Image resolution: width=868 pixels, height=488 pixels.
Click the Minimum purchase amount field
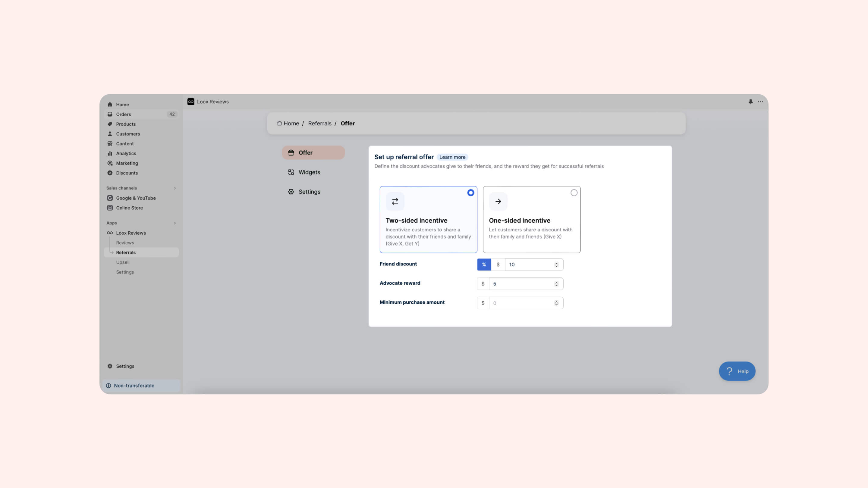(x=520, y=303)
